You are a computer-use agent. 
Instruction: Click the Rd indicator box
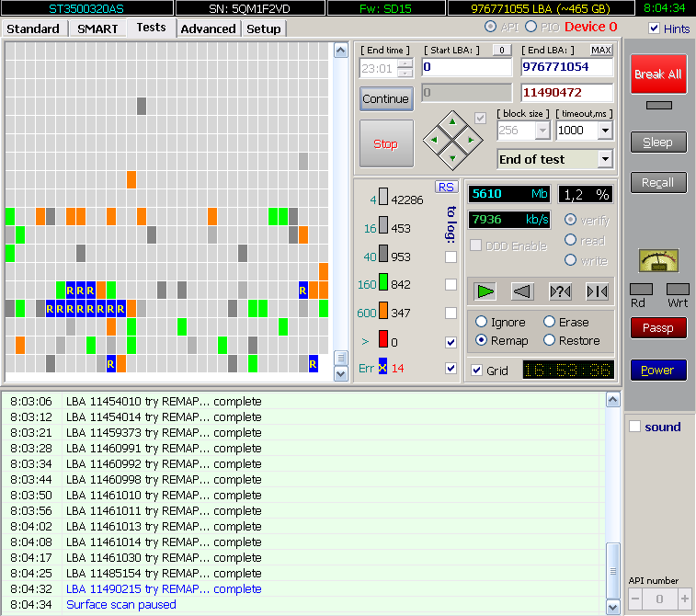point(641,290)
